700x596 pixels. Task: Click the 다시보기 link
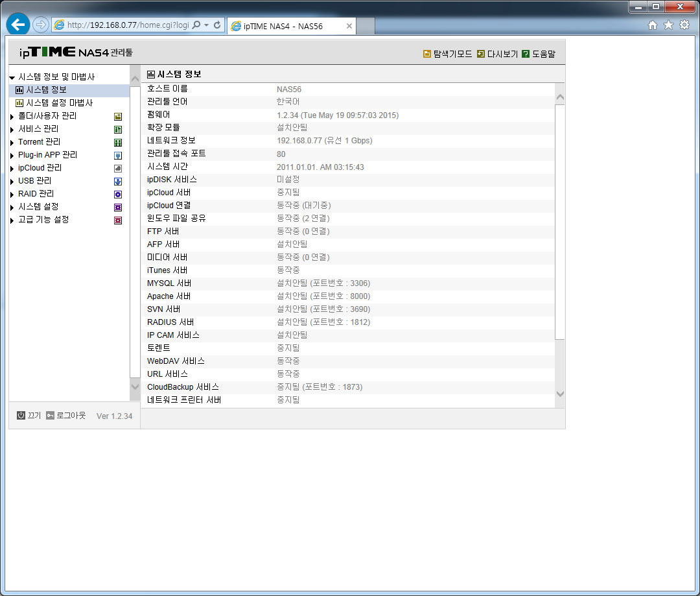(502, 54)
